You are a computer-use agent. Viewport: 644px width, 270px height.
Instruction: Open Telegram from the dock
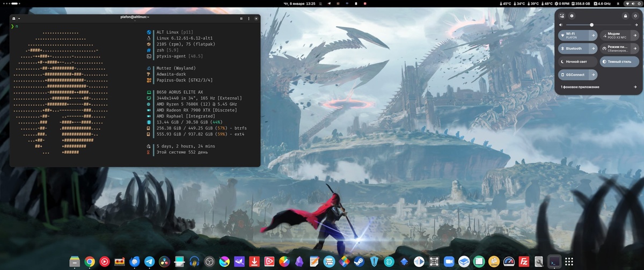pyautogui.click(x=149, y=261)
